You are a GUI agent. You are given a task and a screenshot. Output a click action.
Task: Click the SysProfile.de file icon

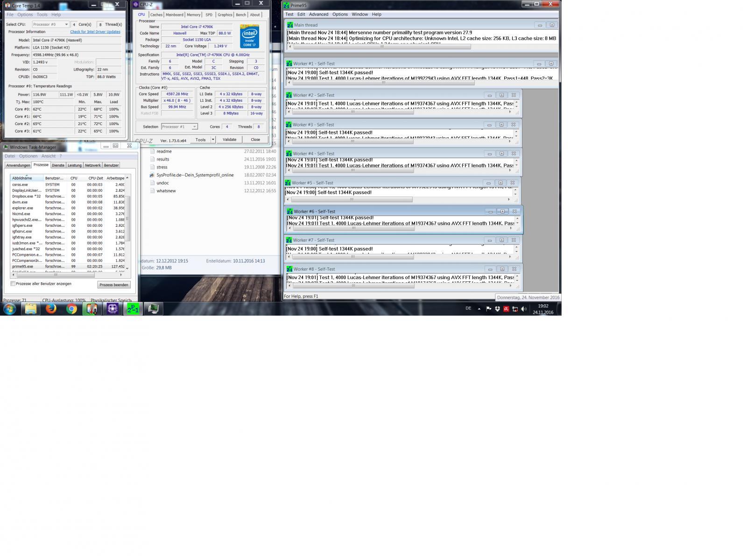pyautogui.click(x=152, y=175)
